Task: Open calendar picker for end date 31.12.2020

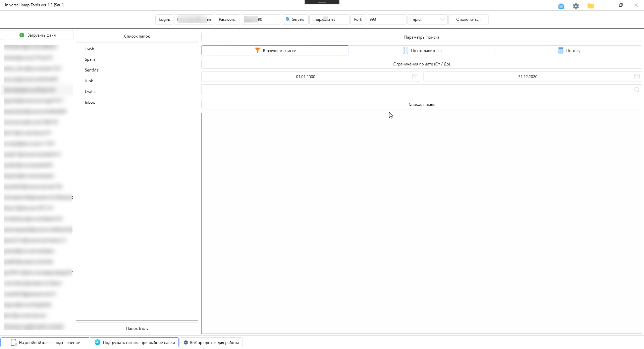Action: [637, 77]
